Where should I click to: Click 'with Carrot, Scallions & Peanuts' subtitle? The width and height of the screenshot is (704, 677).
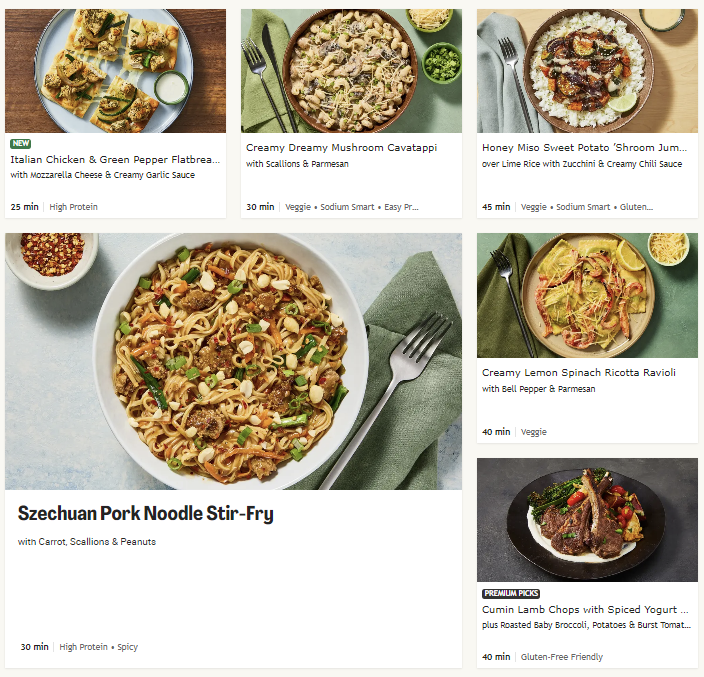(87, 542)
